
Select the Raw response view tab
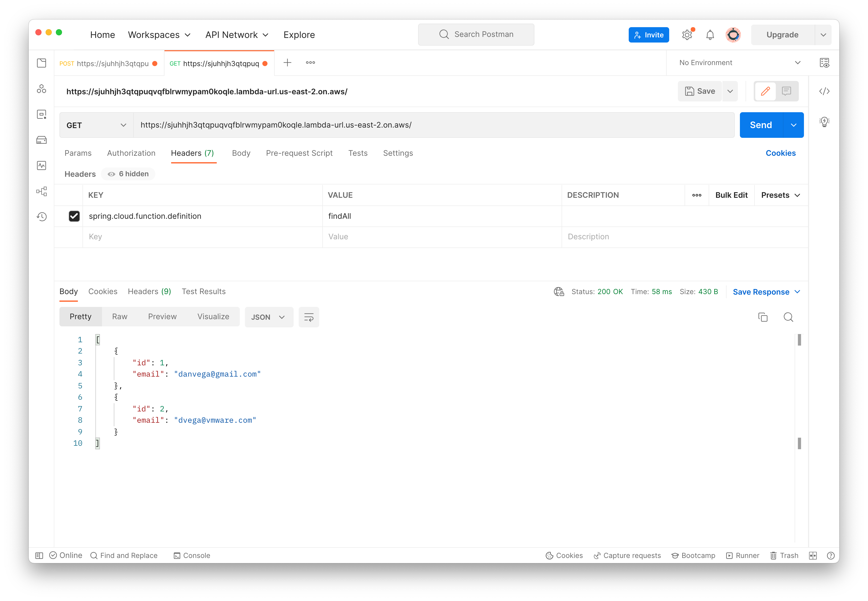(x=120, y=317)
